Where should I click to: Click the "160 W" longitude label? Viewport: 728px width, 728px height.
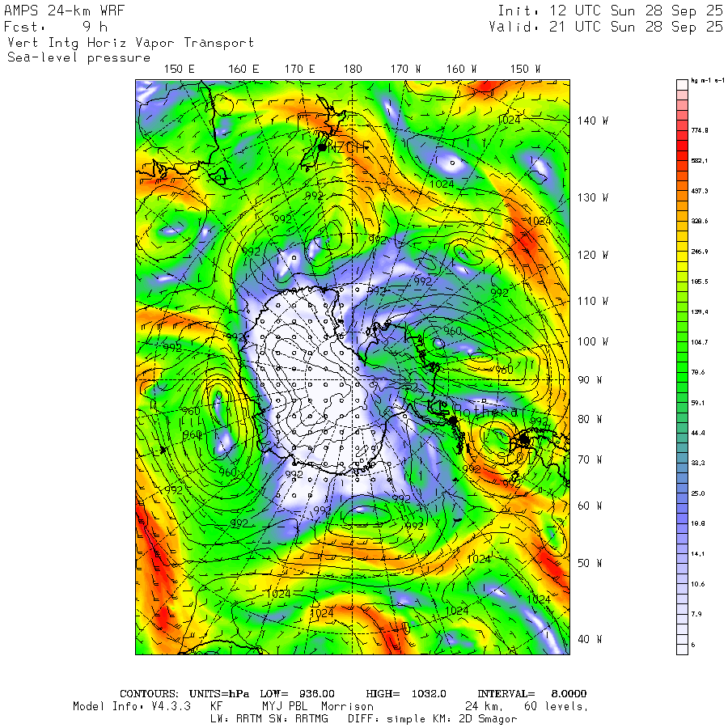(461, 70)
